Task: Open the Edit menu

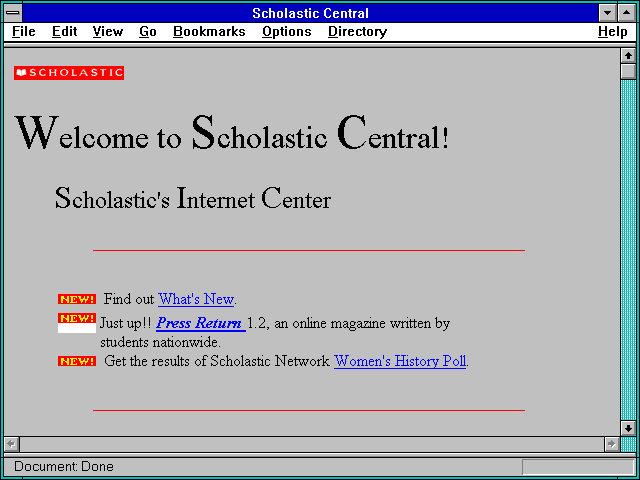Action: (64, 32)
